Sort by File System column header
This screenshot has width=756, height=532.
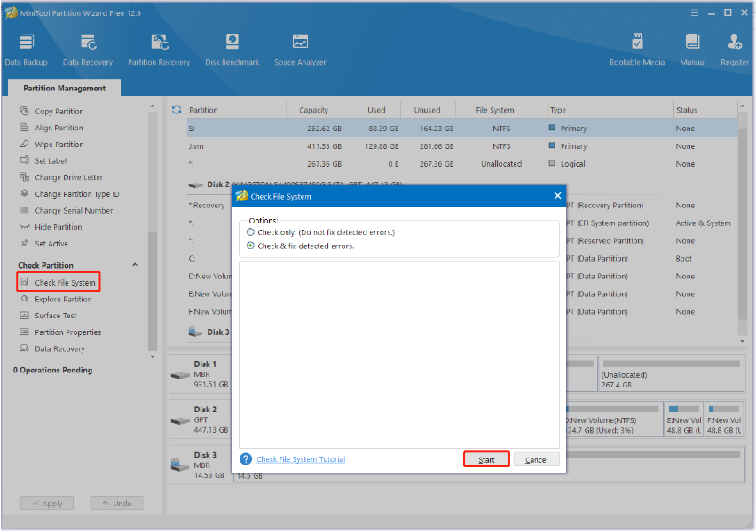(495, 110)
